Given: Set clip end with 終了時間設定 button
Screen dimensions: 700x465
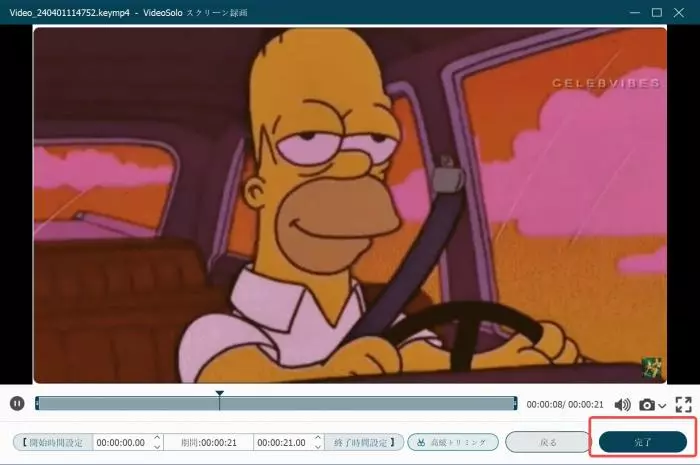Looking at the screenshot, I should pyautogui.click(x=364, y=442).
